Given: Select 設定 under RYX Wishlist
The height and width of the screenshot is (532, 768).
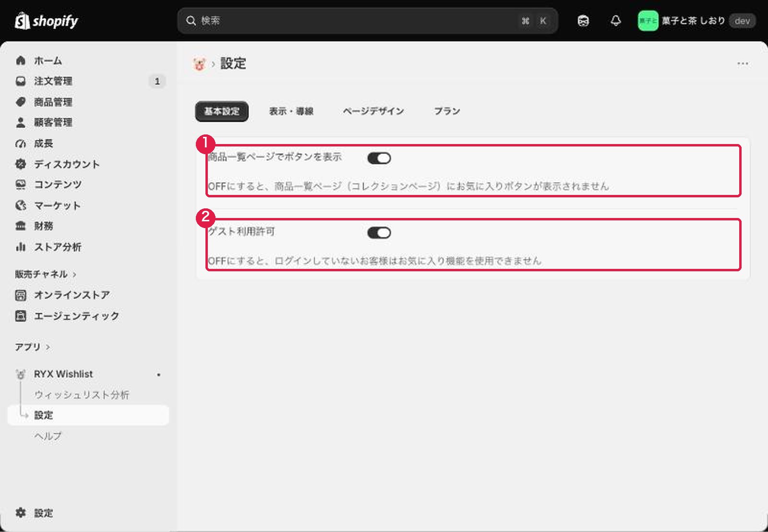Looking at the screenshot, I should point(88,415).
